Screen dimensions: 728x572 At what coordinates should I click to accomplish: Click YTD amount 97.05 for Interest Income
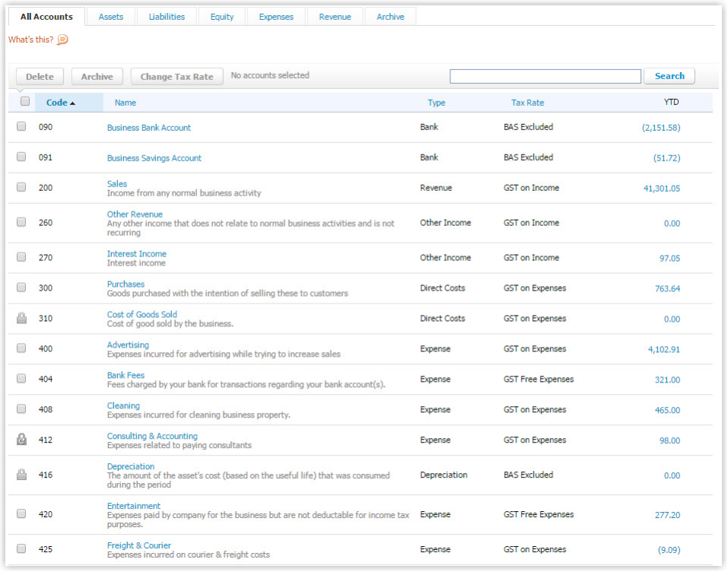[670, 258]
